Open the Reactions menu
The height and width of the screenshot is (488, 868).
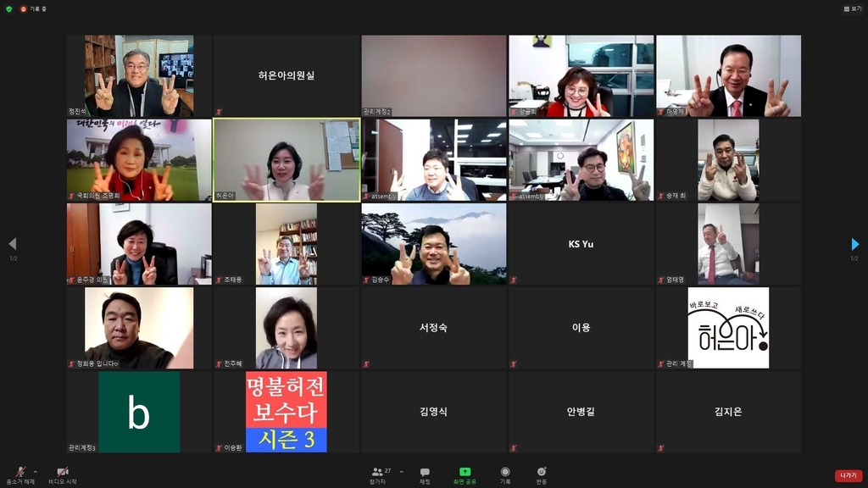click(542, 474)
